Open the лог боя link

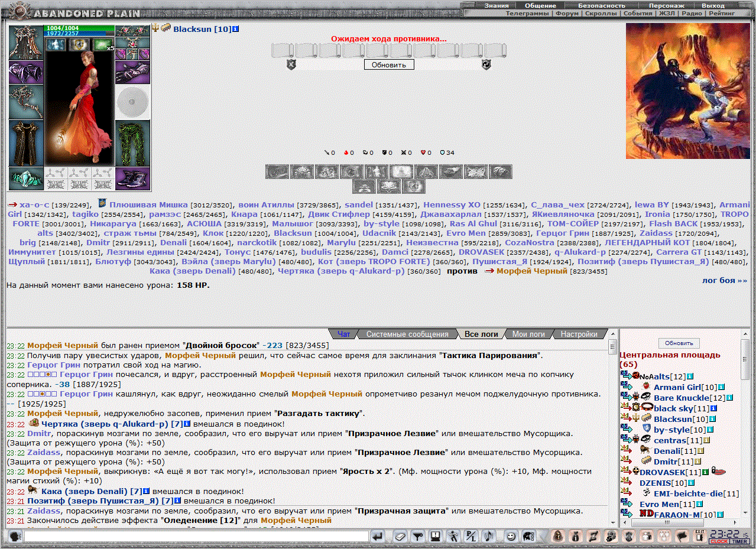point(725,280)
